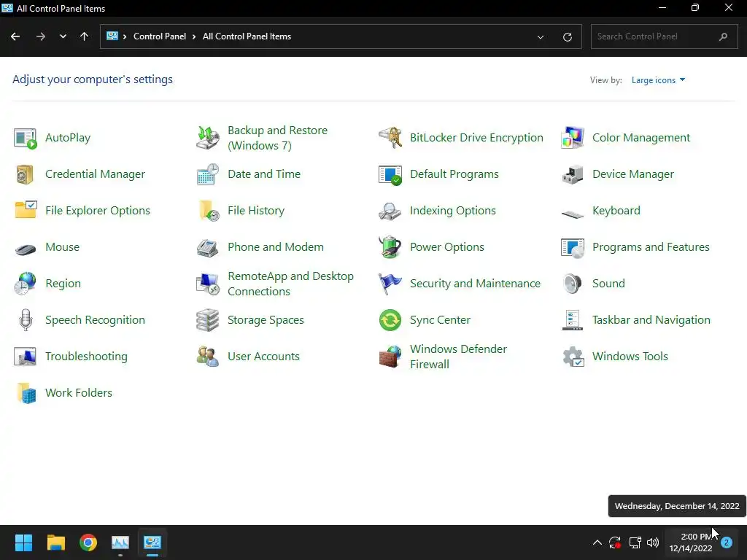Click the Speech Recognition microphone icon

click(26, 320)
